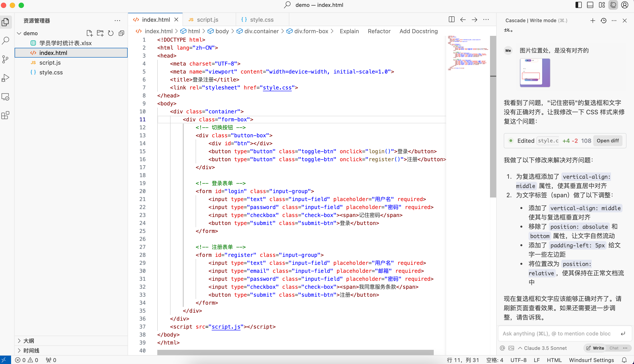Open the editor more actions menu

tap(486, 19)
